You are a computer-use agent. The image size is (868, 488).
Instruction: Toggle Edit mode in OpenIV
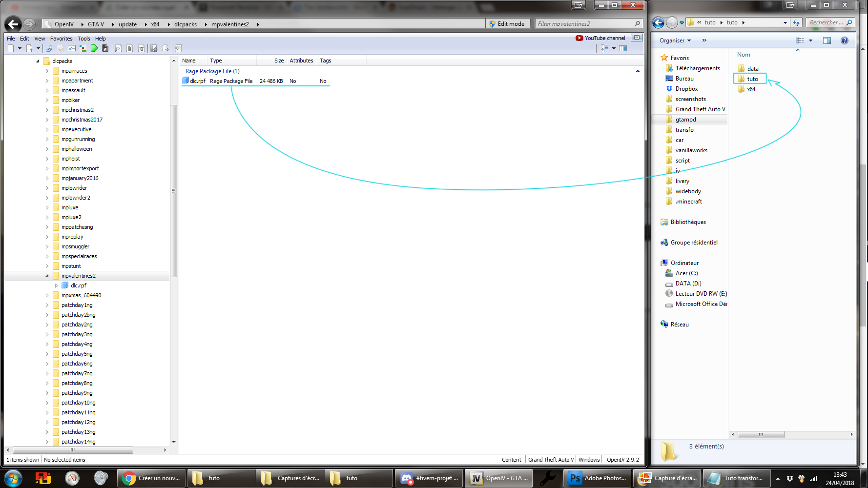(507, 23)
